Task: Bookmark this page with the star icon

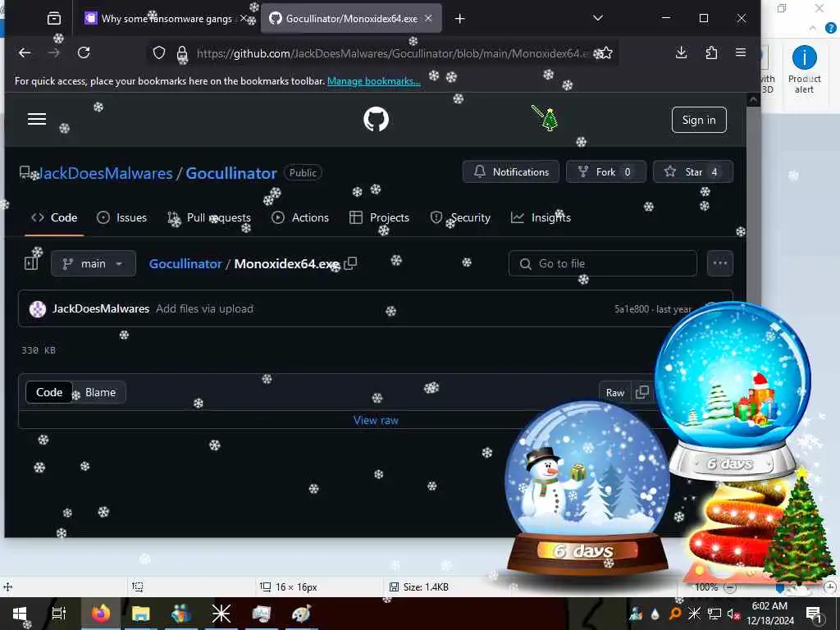Action: (x=606, y=53)
